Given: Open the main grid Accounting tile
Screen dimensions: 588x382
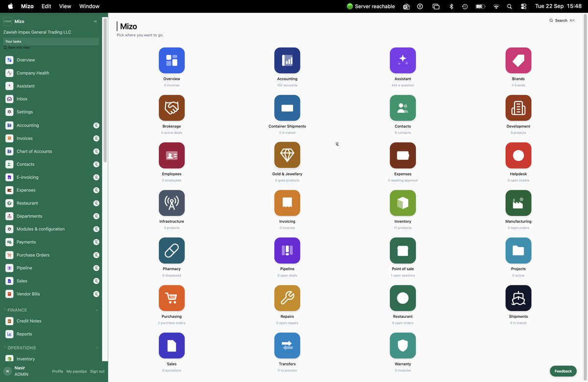Looking at the screenshot, I should click(x=287, y=60).
